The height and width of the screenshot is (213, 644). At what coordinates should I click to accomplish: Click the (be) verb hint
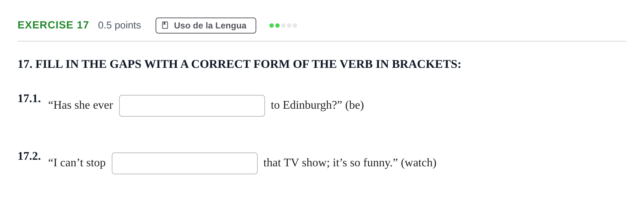[x=354, y=105]
